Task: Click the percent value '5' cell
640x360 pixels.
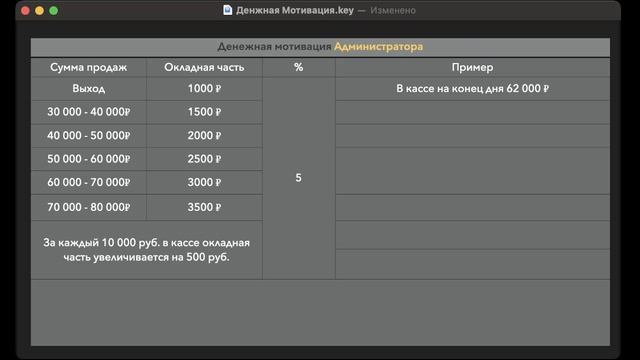Action: click(x=298, y=178)
